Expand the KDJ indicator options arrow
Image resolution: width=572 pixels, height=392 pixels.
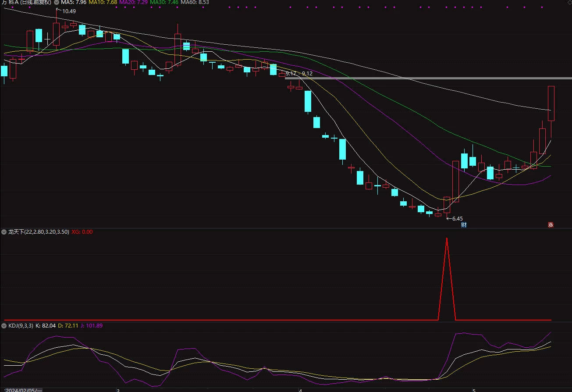click(x=4, y=326)
